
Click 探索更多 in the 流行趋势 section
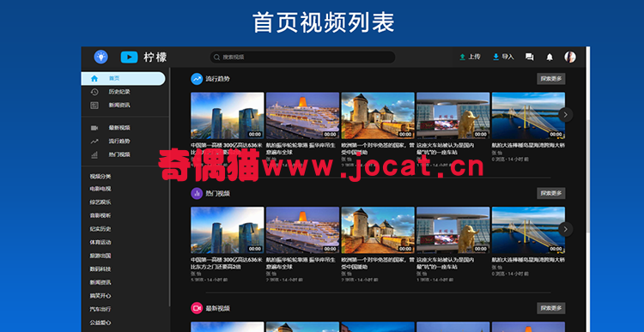(550, 79)
